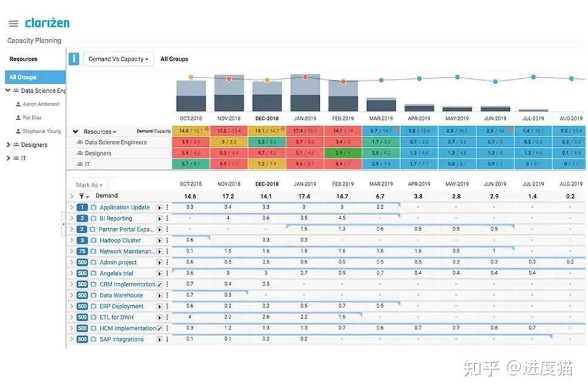
Task: Click the blue panel toggle icon beside Demand Vs Capacity
Action: (x=74, y=59)
